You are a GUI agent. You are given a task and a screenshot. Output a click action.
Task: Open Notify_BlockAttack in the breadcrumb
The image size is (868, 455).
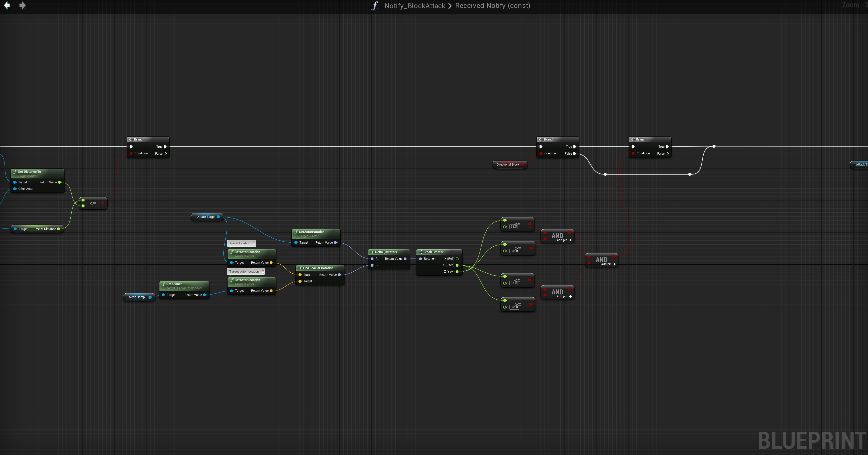click(415, 6)
